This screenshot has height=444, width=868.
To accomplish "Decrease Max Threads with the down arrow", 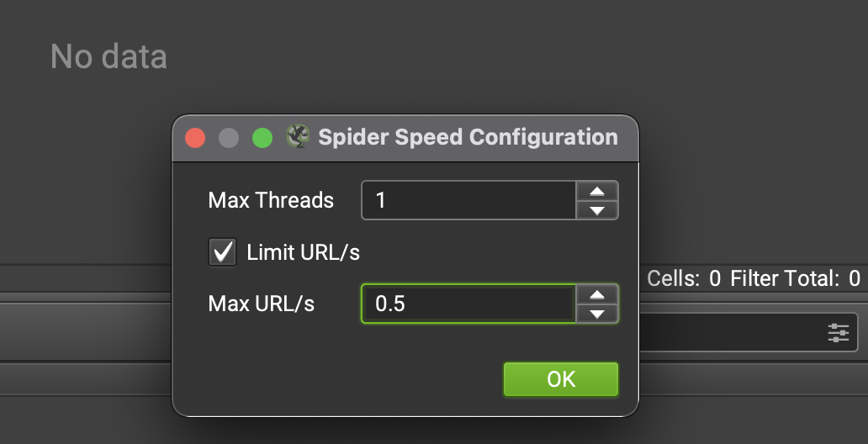I will pyautogui.click(x=597, y=210).
